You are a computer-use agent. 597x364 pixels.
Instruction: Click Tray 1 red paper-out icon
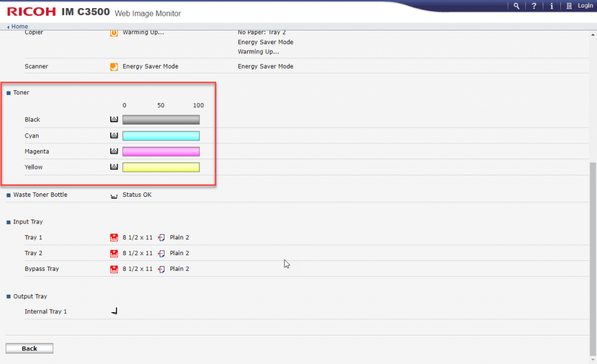[114, 238]
